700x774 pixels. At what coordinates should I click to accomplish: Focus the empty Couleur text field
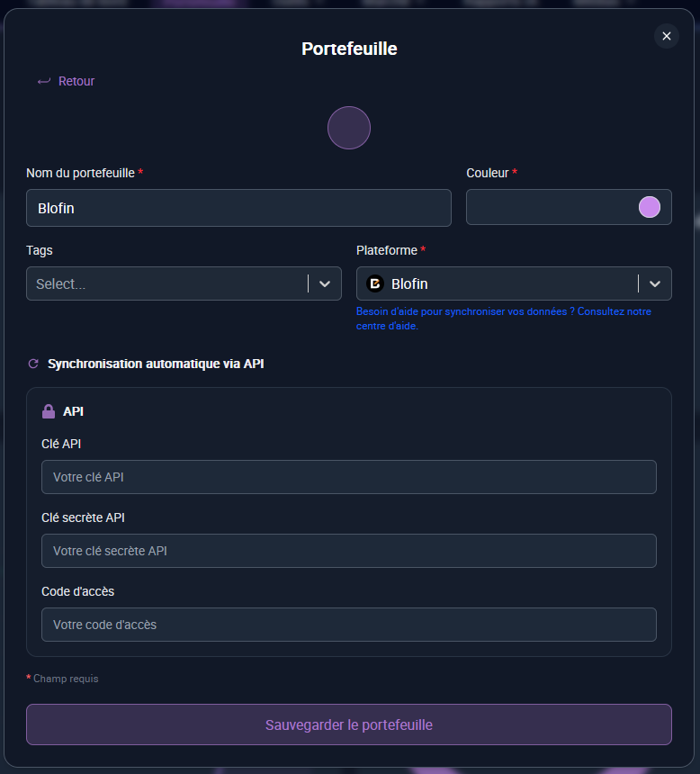(x=549, y=207)
